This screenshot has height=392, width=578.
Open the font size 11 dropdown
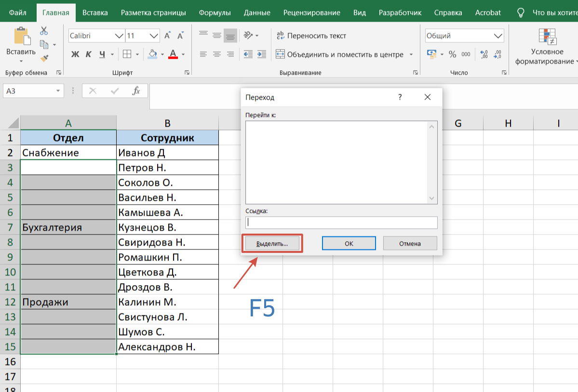(x=154, y=36)
